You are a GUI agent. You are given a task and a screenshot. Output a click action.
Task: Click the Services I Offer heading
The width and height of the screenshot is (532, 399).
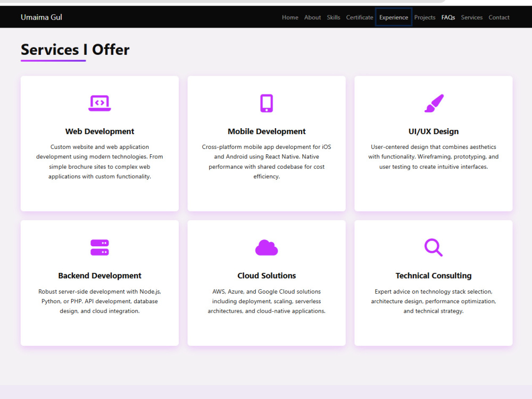pos(75,49)
